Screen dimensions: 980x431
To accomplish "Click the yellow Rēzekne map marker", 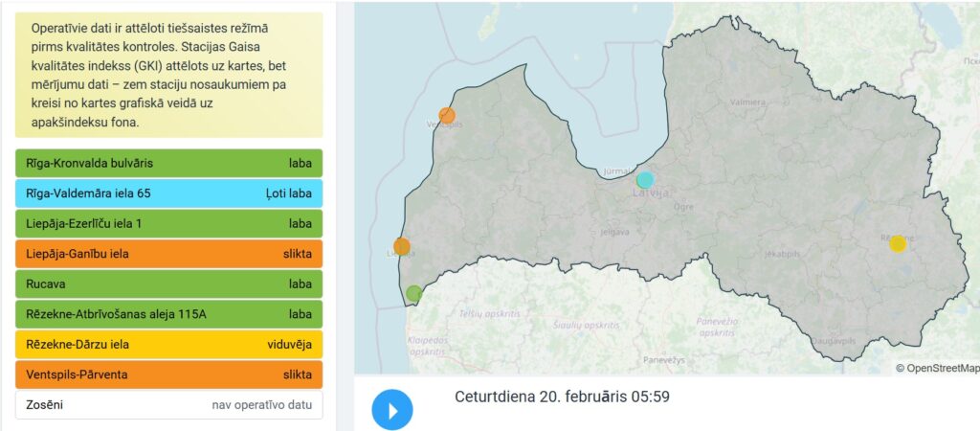I will pos(897,243).
